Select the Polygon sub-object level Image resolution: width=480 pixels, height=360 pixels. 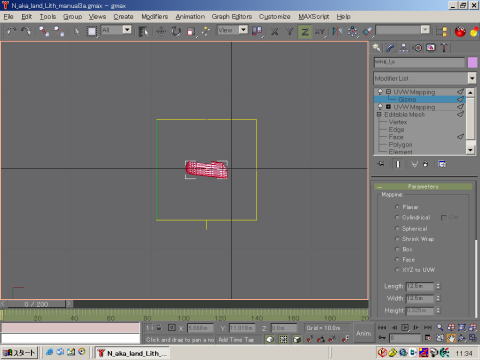pyautogui.click(x=400, y=145)
